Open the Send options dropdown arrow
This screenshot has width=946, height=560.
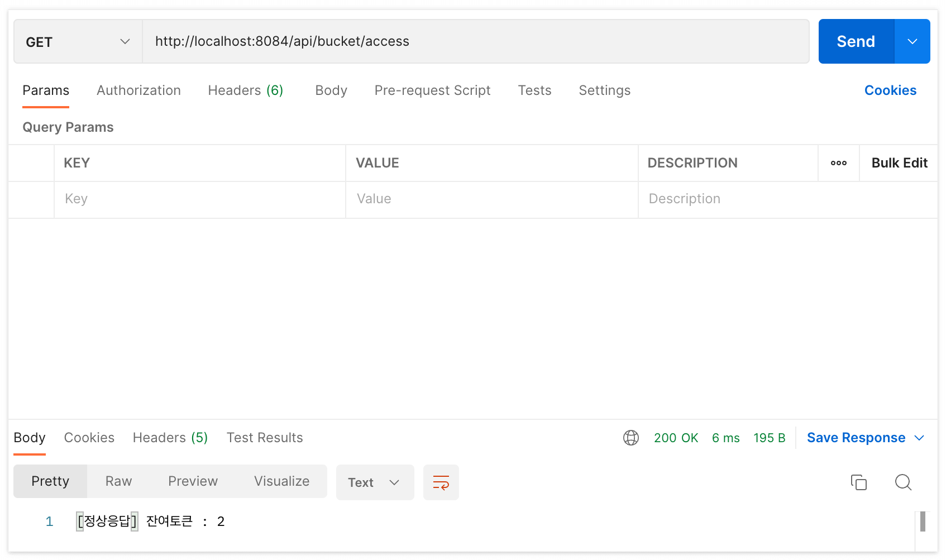912,41
